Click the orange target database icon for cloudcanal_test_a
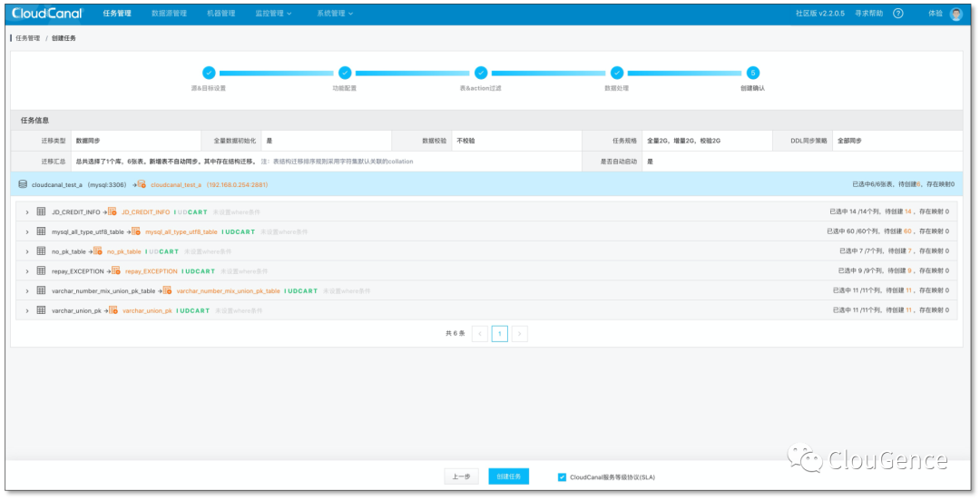The image size is (980, 501). point(142,184)
